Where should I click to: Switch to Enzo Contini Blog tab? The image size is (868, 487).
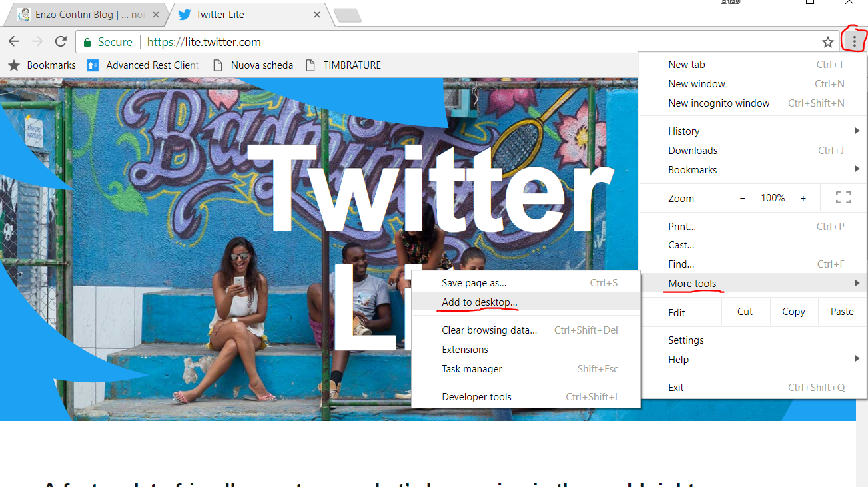click(x=83, y=15)
